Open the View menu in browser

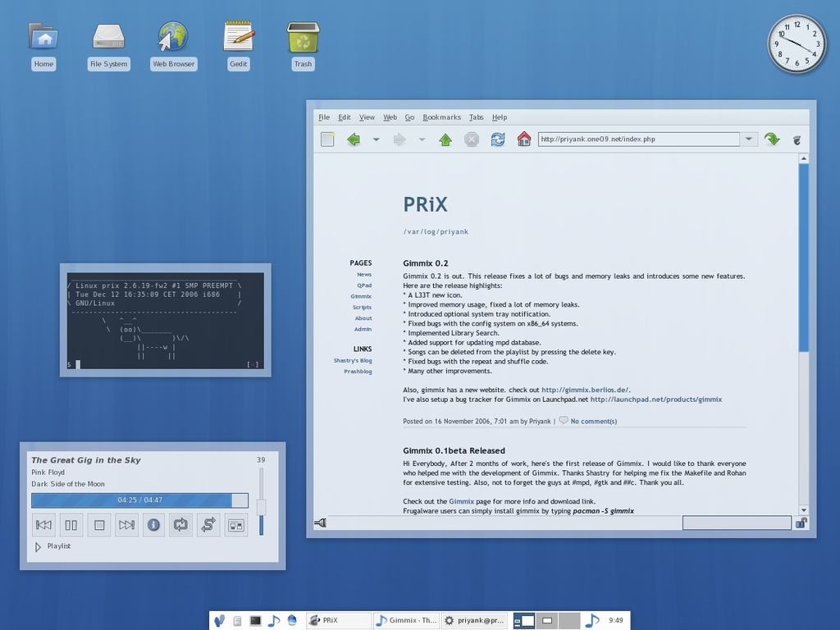tap(367, 117)
